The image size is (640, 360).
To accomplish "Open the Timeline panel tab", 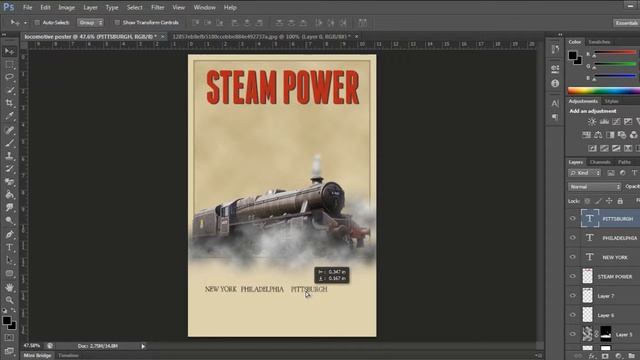I will click(x=68, y=356).
